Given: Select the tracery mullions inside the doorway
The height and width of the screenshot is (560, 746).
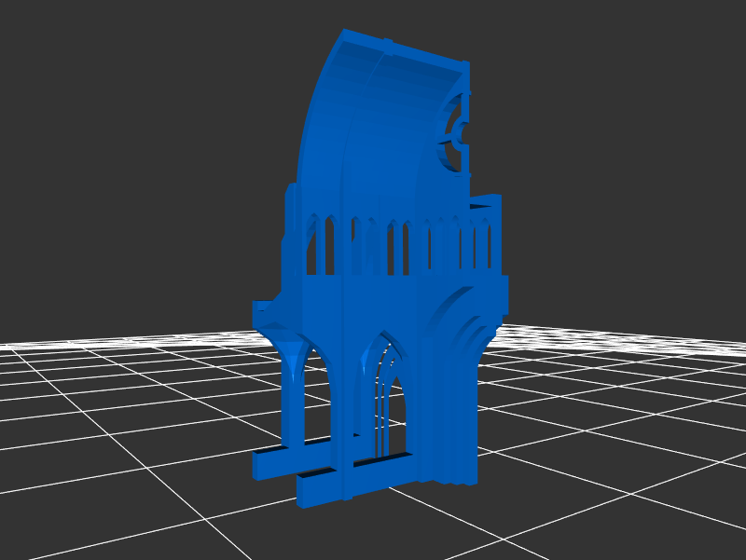Looking at the screenshot, I should (x=382, y=410).
